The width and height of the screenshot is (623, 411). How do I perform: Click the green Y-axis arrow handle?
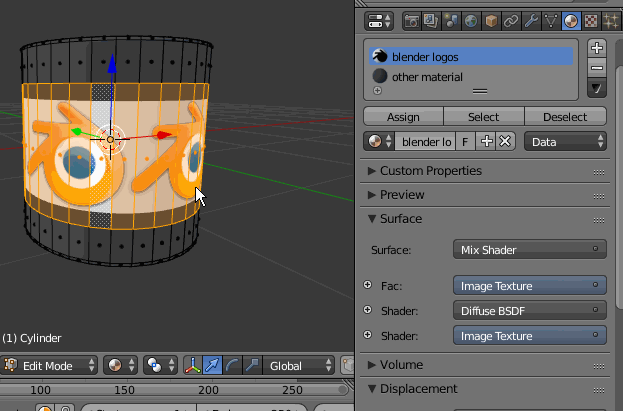click(76, 131)
